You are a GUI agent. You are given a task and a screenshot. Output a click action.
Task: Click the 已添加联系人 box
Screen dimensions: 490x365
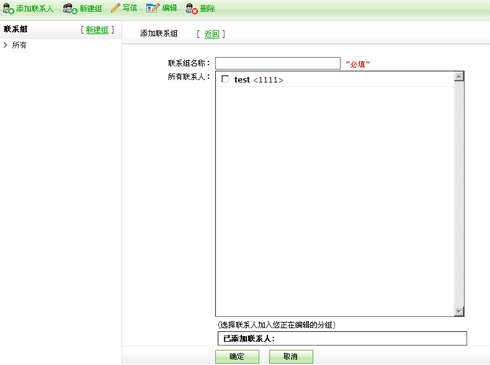coord(342,338)
